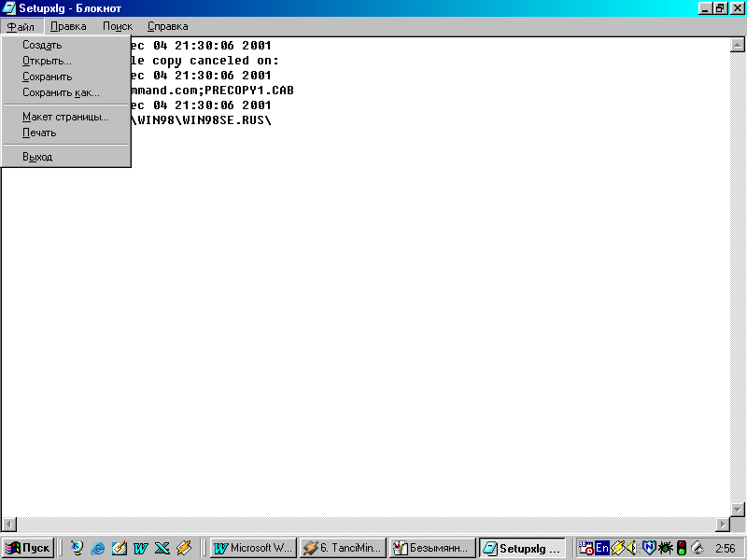Screen dimensions: 747x560
Task: Click the Notepad title bar icon
Action: tap(9, 8)
